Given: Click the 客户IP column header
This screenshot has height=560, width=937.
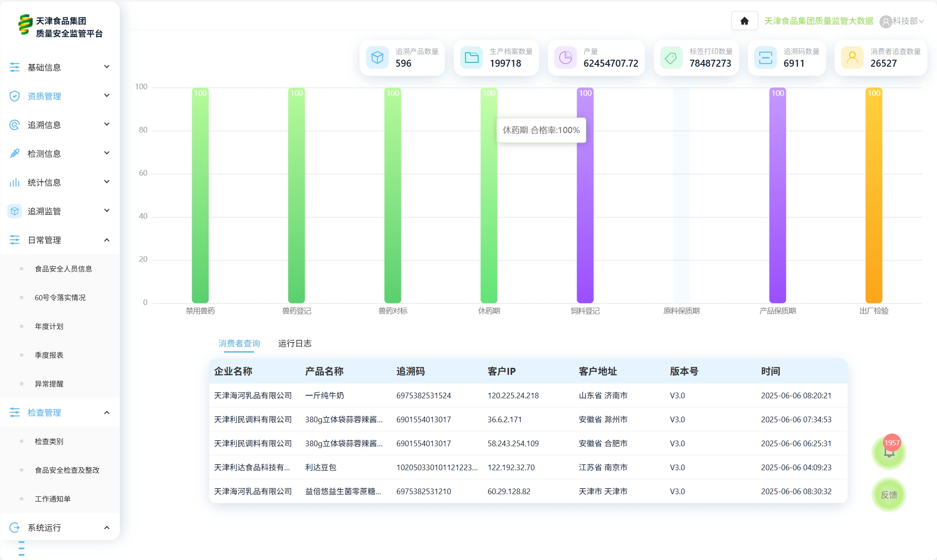Looking at the screenshot, I should (x=502, y=371).
